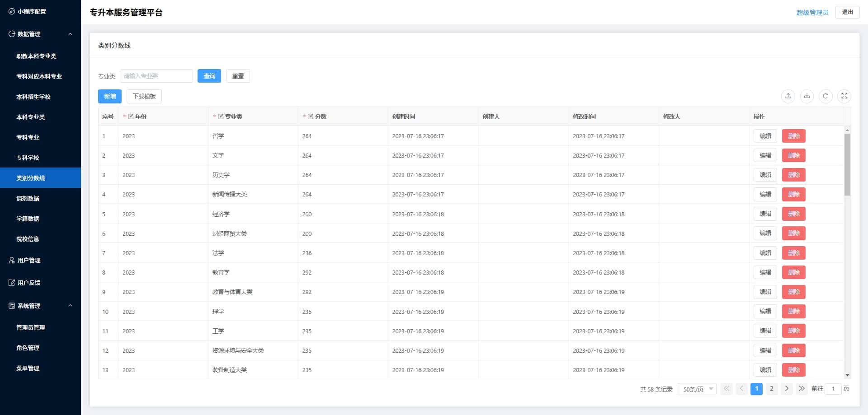Collapse the 系统管理 sidebar menu
The width and height of the screenshot is (868, 415).
coord(70,306)
